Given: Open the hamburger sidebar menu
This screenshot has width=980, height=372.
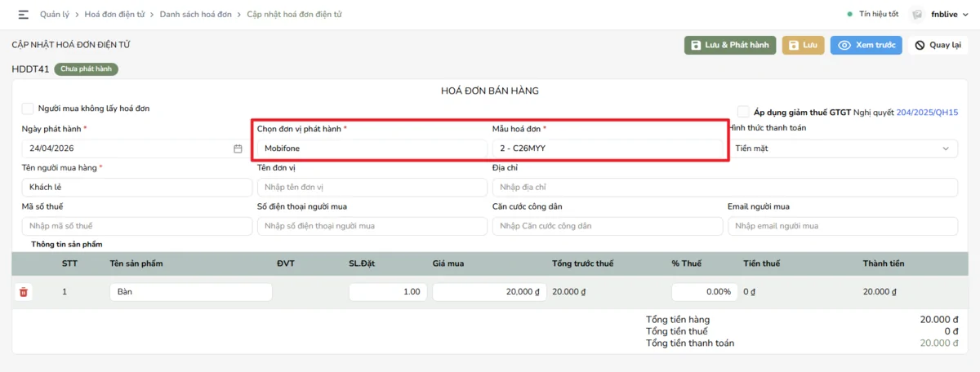Looking at the screenshot, I should point(23,15).
